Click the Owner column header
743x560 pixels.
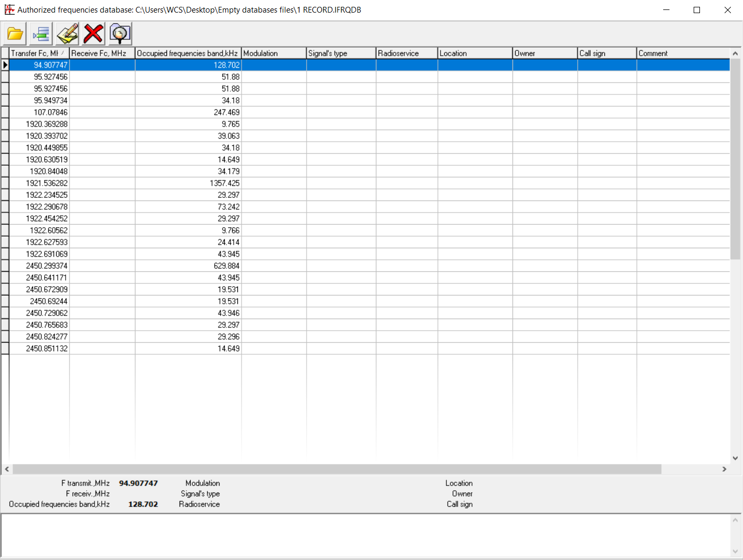click(545, 53)
